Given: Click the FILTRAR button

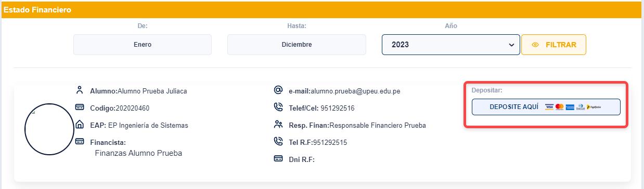Looking at the screenshot, I should 553,45.
